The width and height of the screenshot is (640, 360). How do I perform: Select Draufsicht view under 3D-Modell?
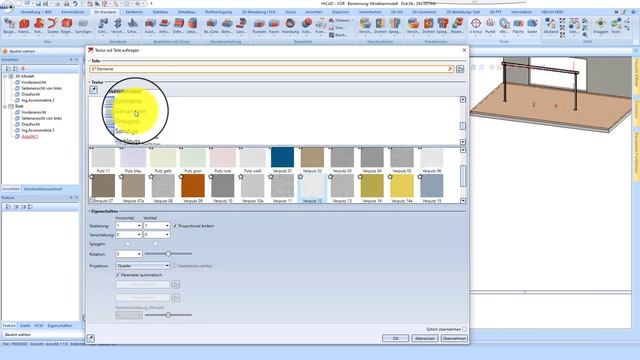pyautogui.click(x=31, y=94)
